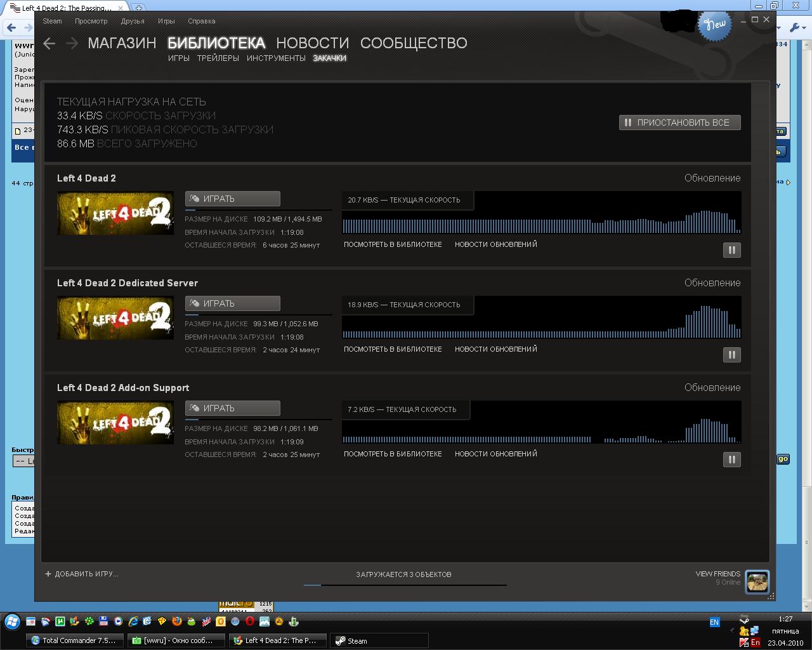Go to the СООБЩЕСТВО section
The width and height of the screenshot is (812, 650).
(414, 43)
